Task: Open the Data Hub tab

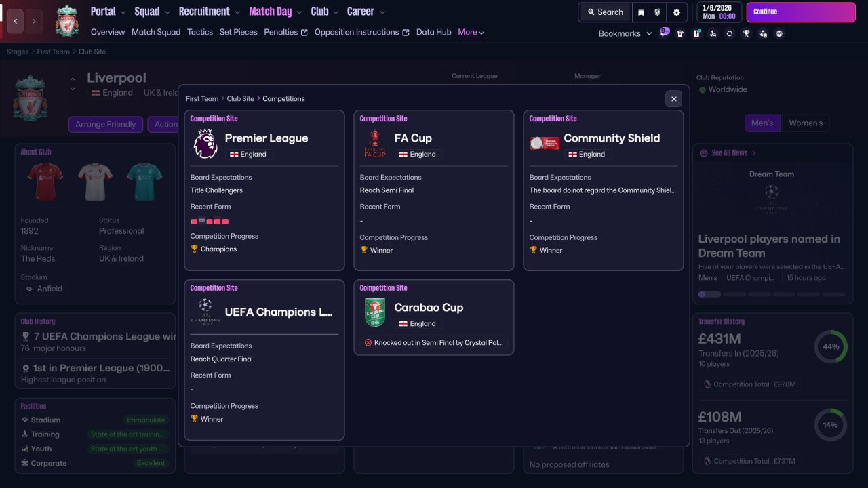Action: pos(434,32)
